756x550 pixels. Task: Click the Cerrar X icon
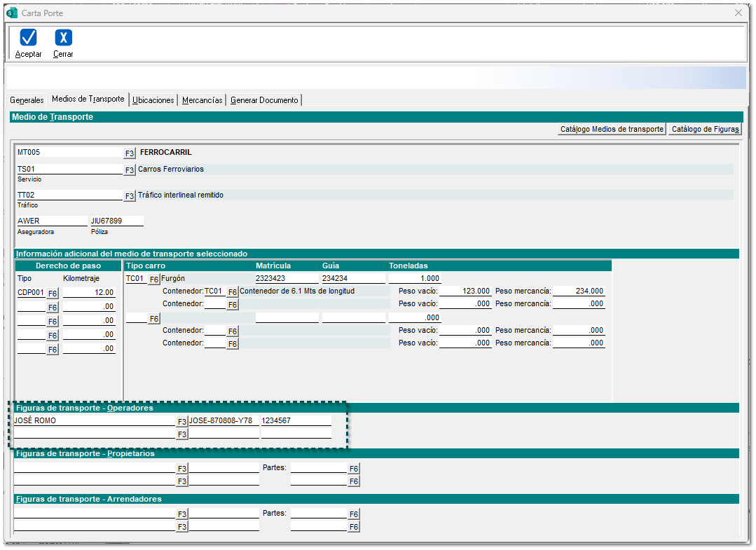point(63,38)
